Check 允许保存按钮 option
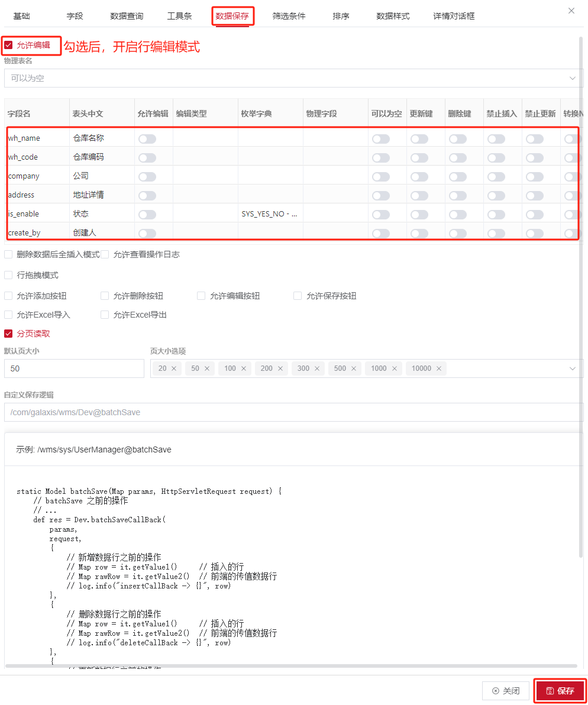Screen dimensions: 588x705 point(298,296)
